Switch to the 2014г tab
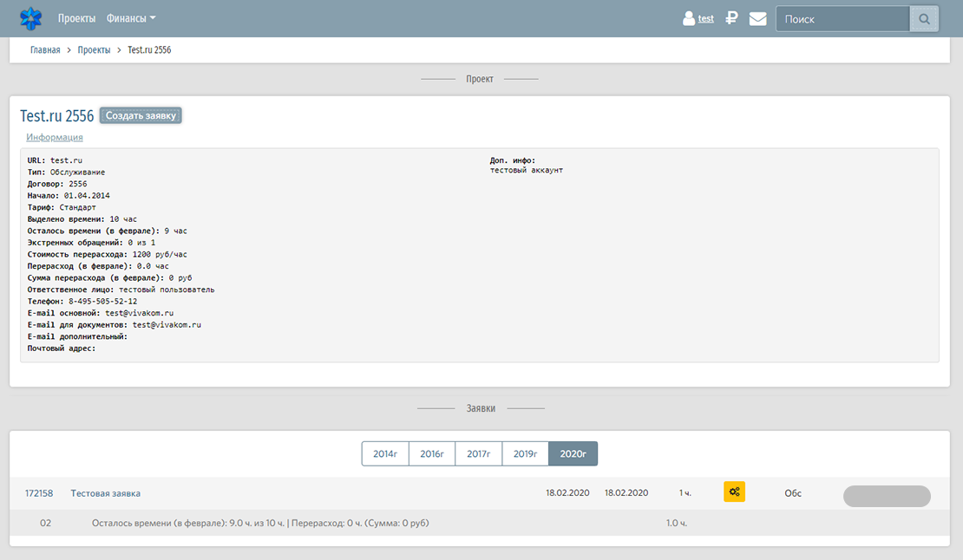This screenshot has height=560, width=963. click(385, 453)
